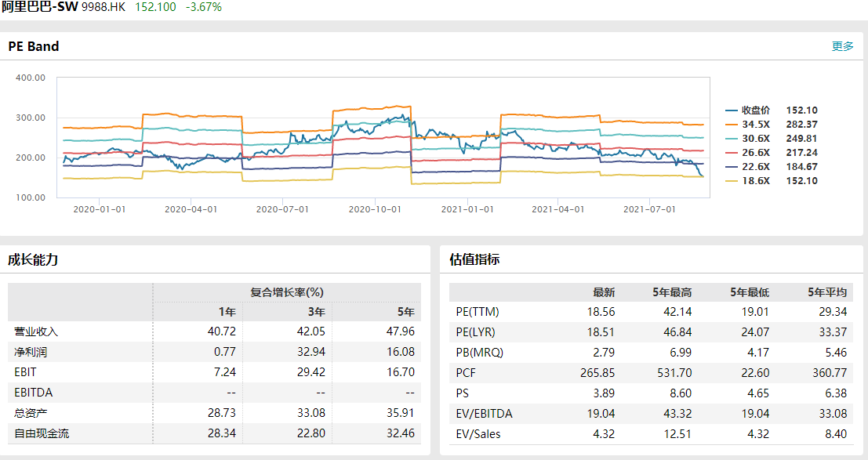
Task: Select the PE(LYR) row label
Action: [x=475, y=332]
